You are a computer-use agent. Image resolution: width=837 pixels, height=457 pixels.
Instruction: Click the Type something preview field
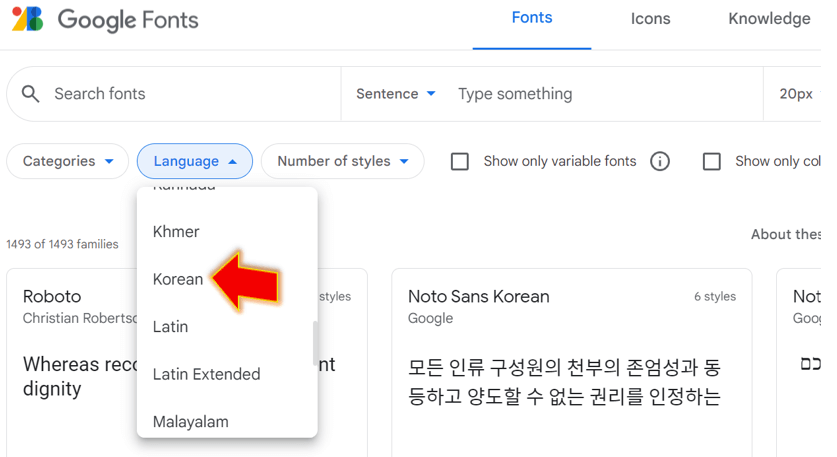[606, 94]
